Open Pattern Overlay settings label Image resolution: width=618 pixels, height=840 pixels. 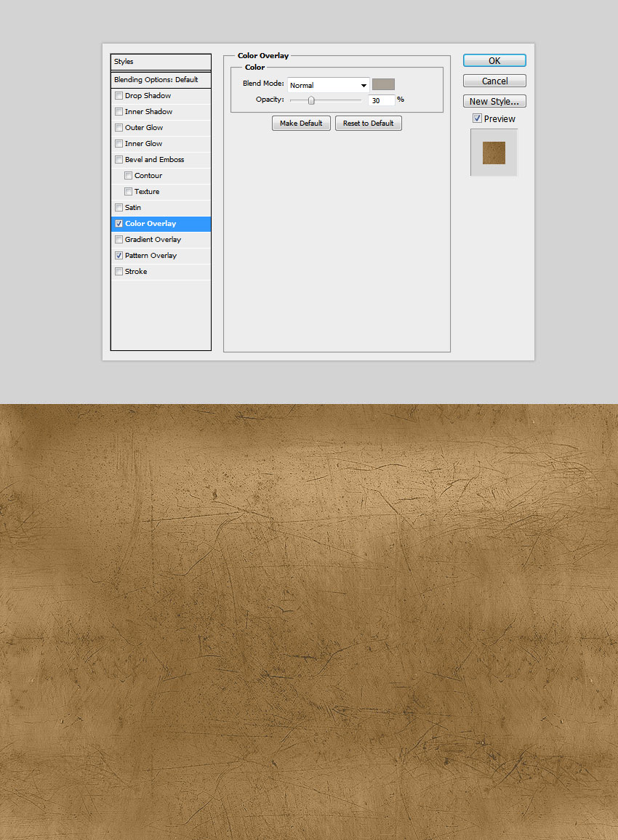click(151, 256)
